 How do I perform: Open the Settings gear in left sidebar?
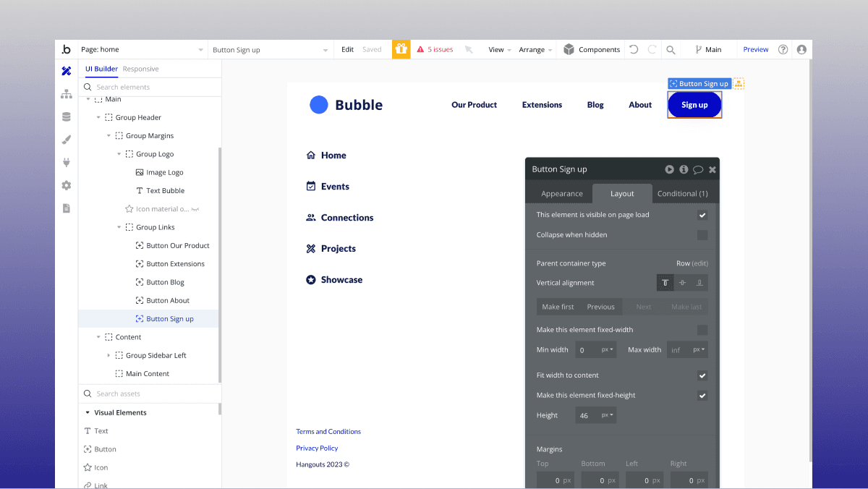point(67,185)
